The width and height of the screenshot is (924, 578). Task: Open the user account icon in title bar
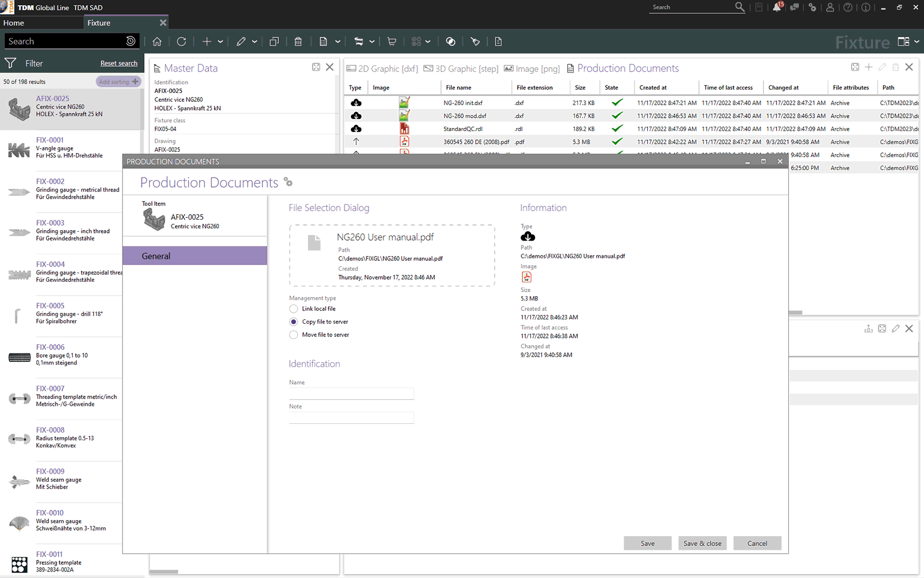click(x=830, y=7)
